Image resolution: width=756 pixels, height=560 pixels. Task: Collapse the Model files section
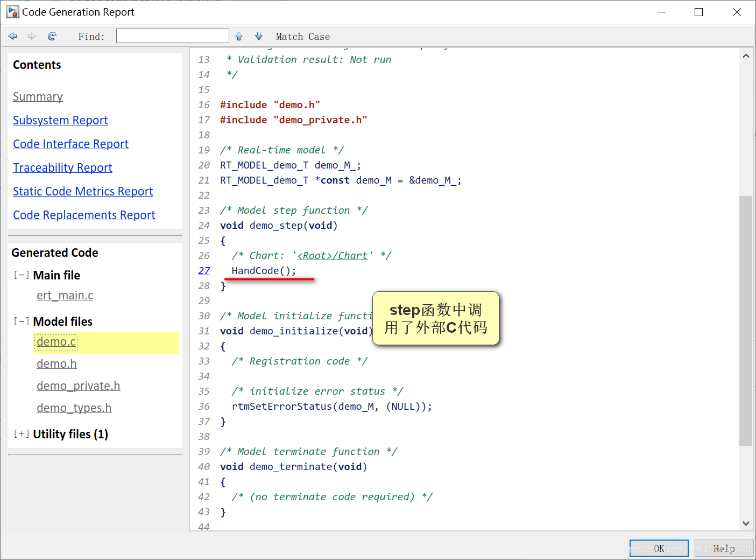(x=22, y=321)
